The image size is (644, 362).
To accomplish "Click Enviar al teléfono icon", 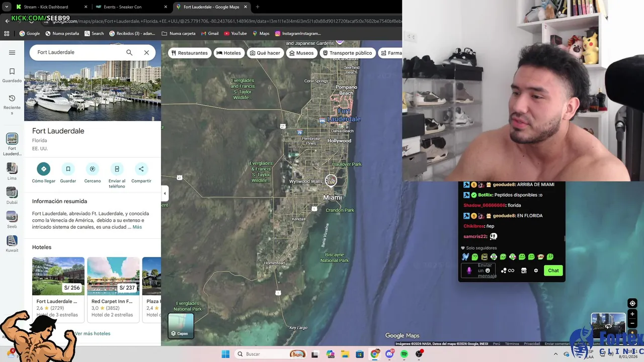I will tap(117, 169).
